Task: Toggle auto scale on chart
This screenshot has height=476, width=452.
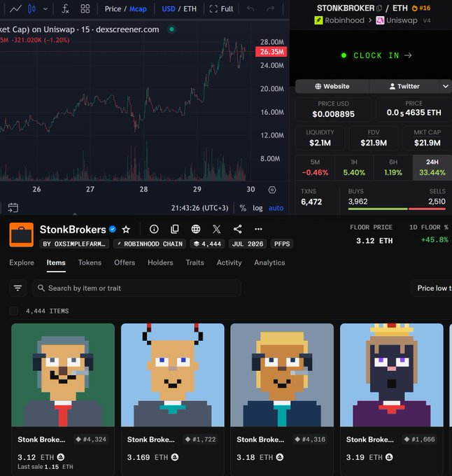Action: click(276, 208)
